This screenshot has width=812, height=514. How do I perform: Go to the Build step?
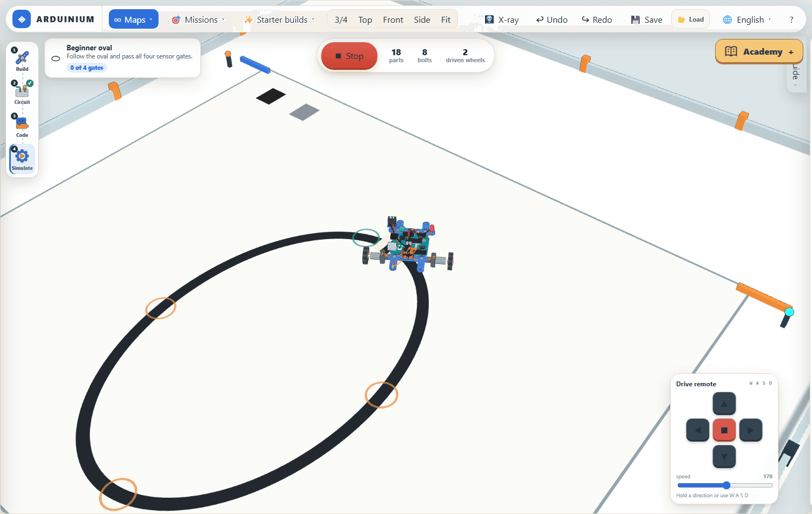22,60
